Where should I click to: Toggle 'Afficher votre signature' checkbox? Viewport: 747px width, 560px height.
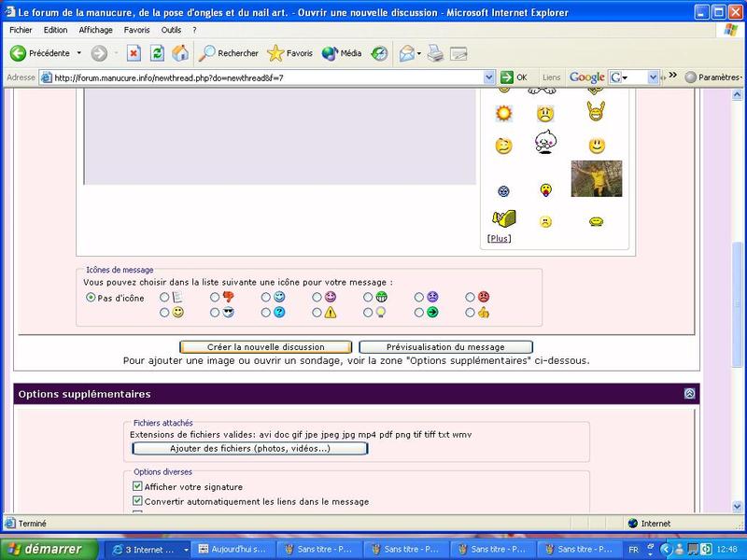pyautogui.click(x=137, y=486)
